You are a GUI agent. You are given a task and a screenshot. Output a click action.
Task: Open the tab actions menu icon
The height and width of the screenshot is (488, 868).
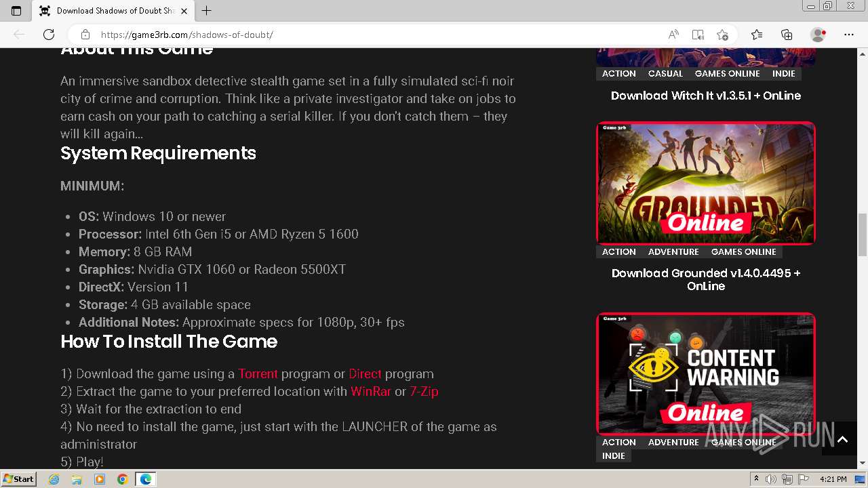[x=16, y=10]
